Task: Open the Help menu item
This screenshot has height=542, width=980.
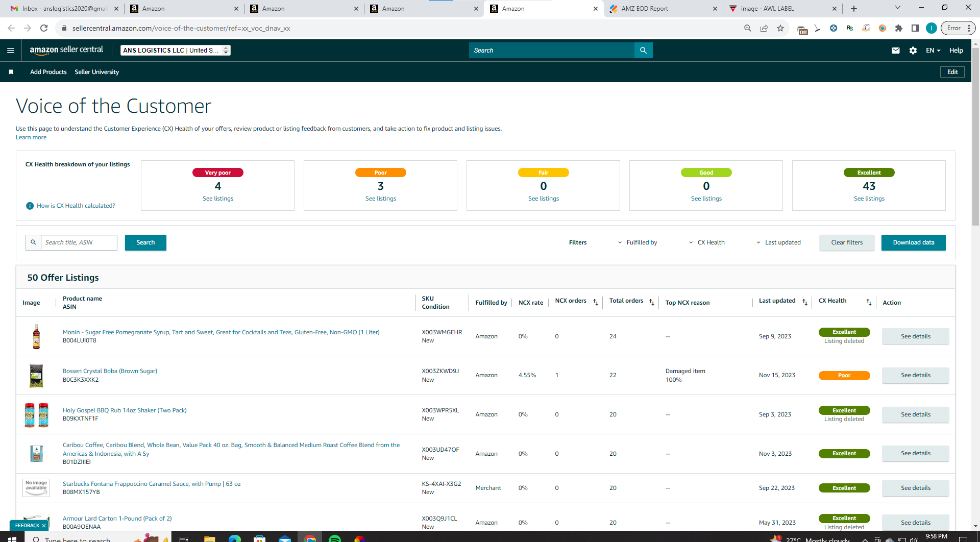Action: point(956,51)
